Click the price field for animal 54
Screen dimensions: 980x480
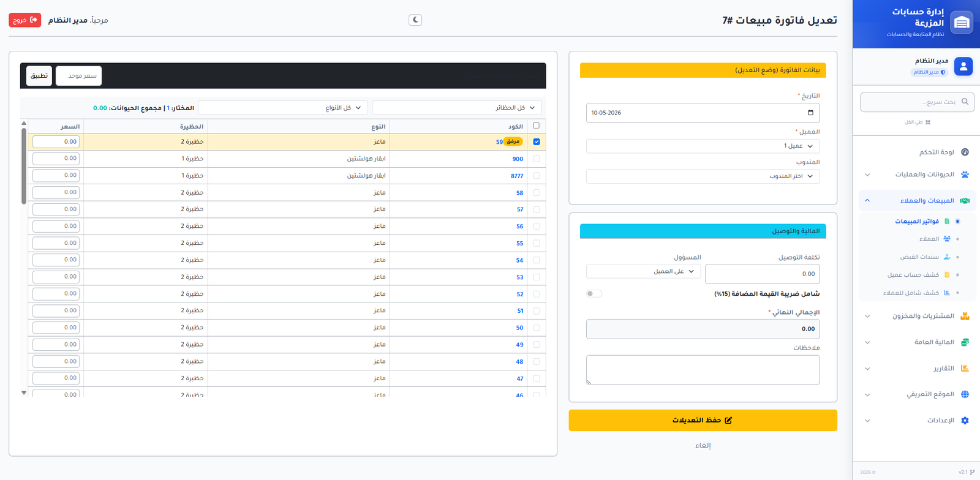[x=56, y=260]
